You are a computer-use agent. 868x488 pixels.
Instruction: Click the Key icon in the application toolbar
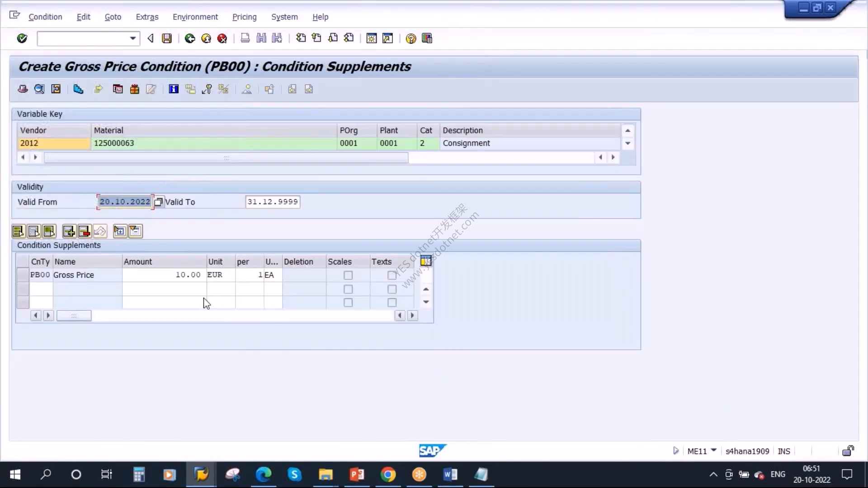click(x=207, y=89)
